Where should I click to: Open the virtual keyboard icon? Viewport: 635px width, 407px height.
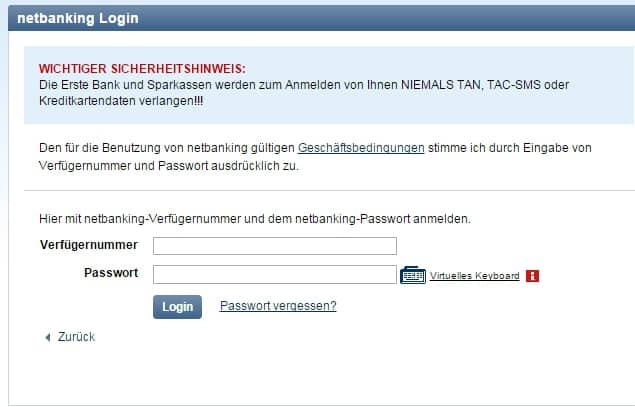click(413, 275)
